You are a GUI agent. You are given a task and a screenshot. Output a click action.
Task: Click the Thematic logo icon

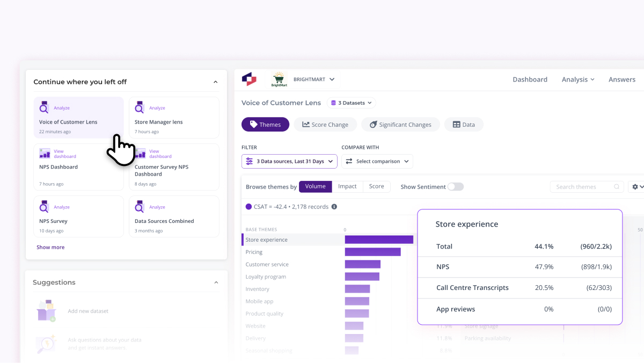pyautogui.click(x=249, y=79)
